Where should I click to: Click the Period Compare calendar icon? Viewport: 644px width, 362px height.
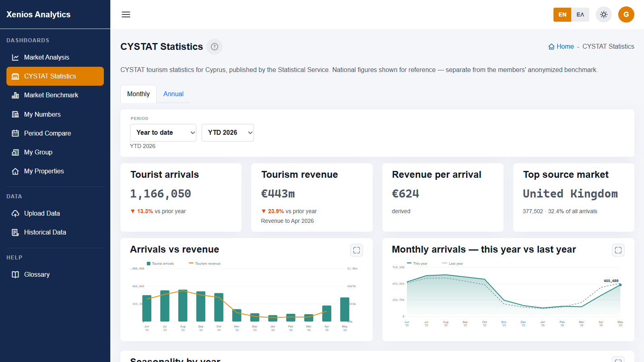click(x=15, y=133)
